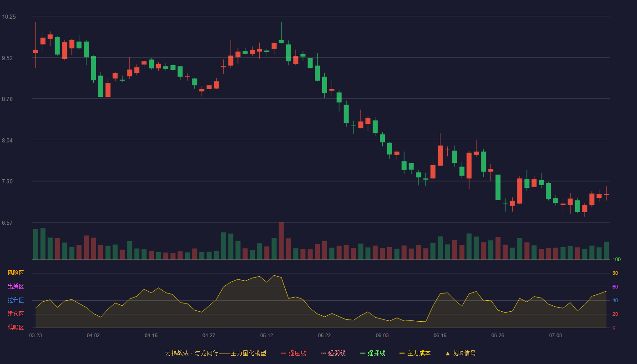Select the 出货区 zone label
The width and height of the screenshot is (637, 364).
[x=15, y=287]
